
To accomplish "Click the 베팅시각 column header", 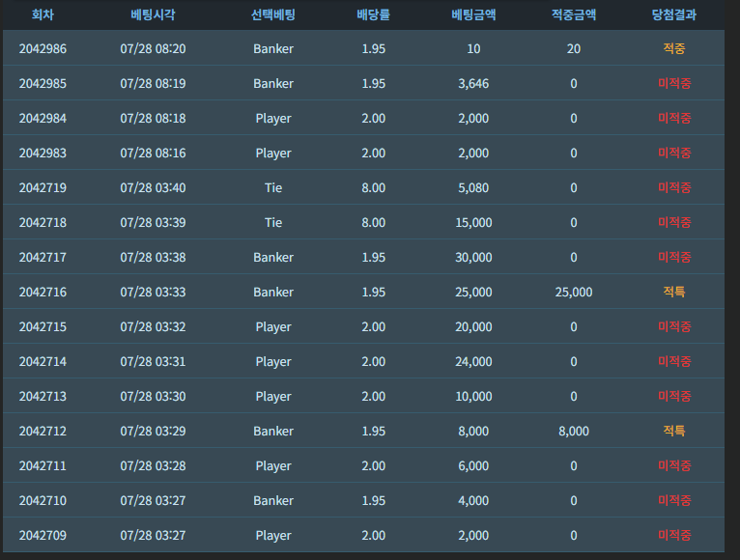I will coord(153,14).
